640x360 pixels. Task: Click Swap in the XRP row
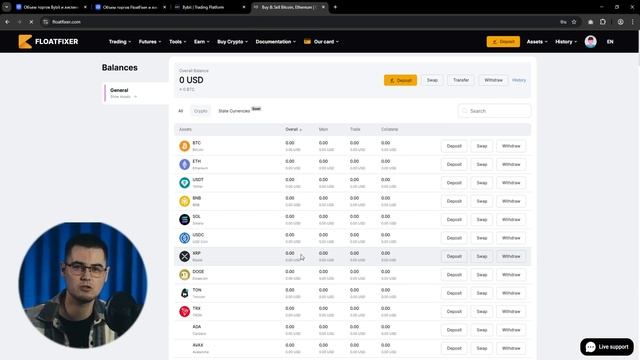[x=482, y=256]
